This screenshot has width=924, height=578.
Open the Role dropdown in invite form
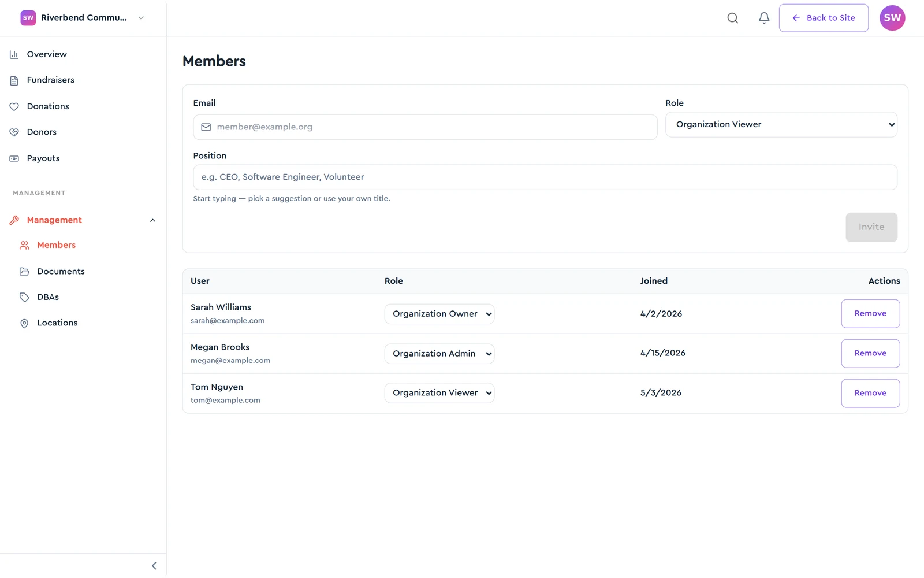781,124
